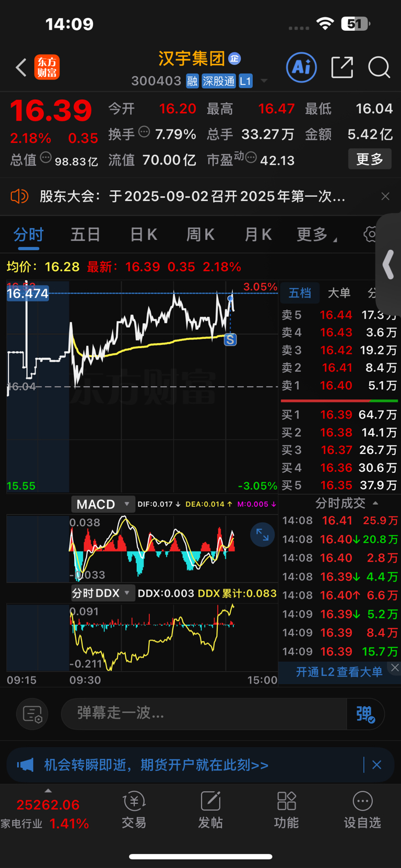Dismiss the 股东大会 announcement bar
This screenshot has width=401, height=868.
click(385, 196)
